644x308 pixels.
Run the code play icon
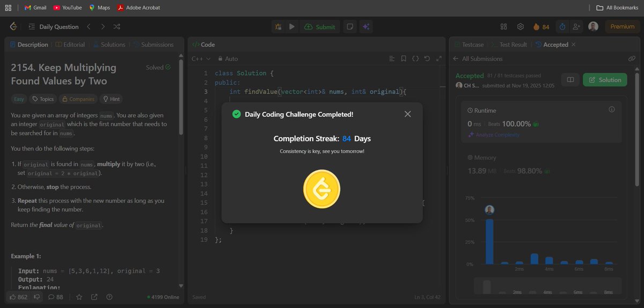[x=291, y=26]
